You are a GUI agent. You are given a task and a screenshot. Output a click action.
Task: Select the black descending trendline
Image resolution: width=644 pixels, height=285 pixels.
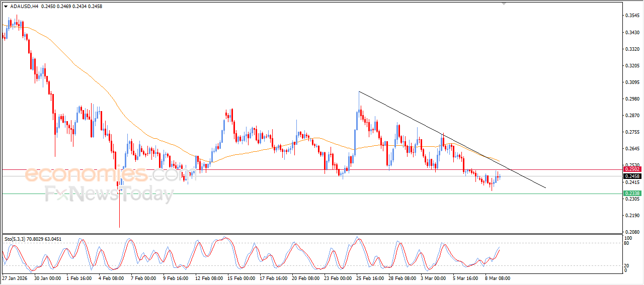coord(452,140)
